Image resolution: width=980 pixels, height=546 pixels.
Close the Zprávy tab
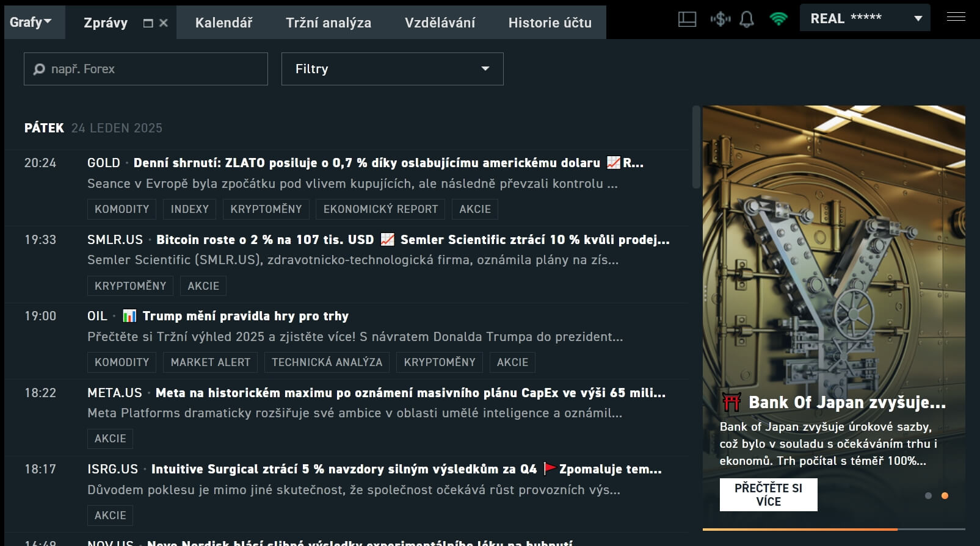[x=164, y=23]
